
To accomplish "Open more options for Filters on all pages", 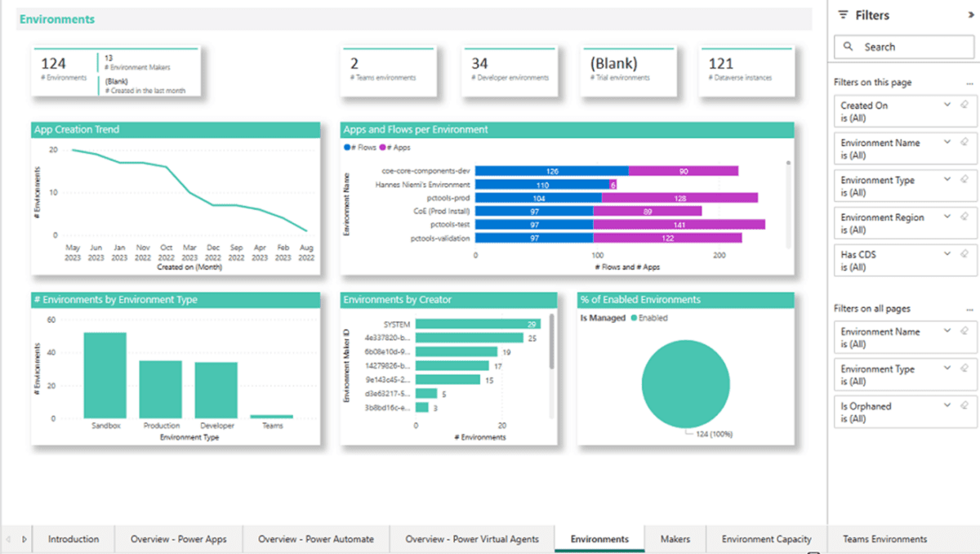I will pos(970,309).
